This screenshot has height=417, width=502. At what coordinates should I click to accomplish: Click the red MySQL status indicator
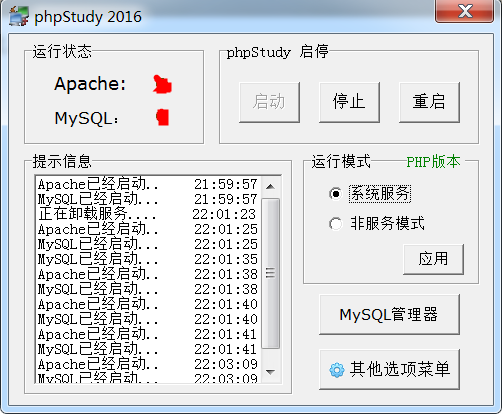tap(163, 117)
